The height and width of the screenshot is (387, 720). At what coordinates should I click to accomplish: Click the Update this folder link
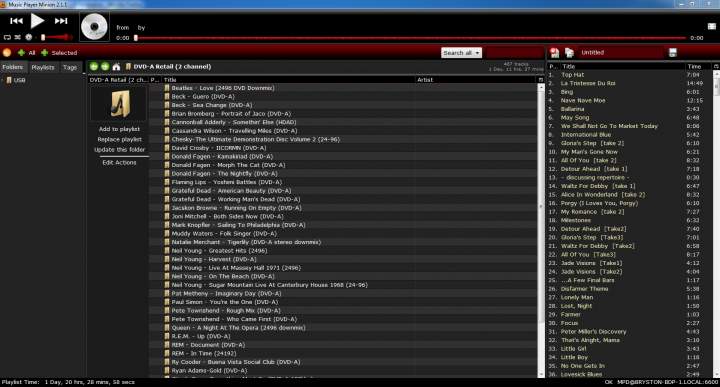(x=119, y=150)
